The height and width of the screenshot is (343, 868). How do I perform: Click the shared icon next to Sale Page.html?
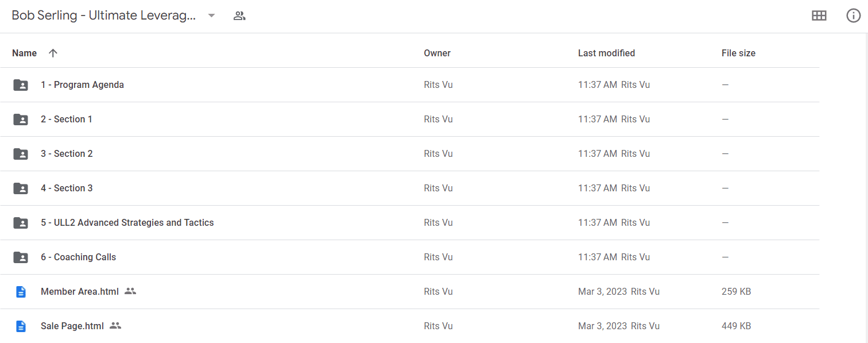point(115,326)
